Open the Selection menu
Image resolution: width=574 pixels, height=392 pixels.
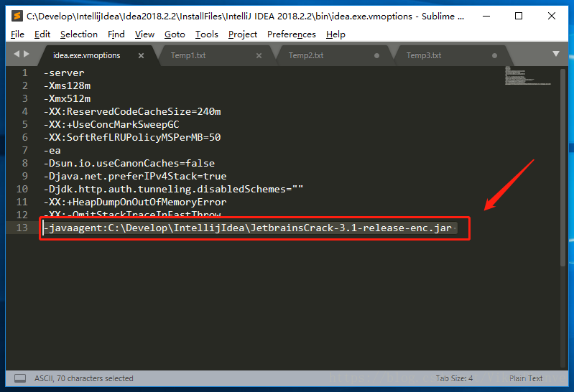pyautogui.click(x=79, y=34)
